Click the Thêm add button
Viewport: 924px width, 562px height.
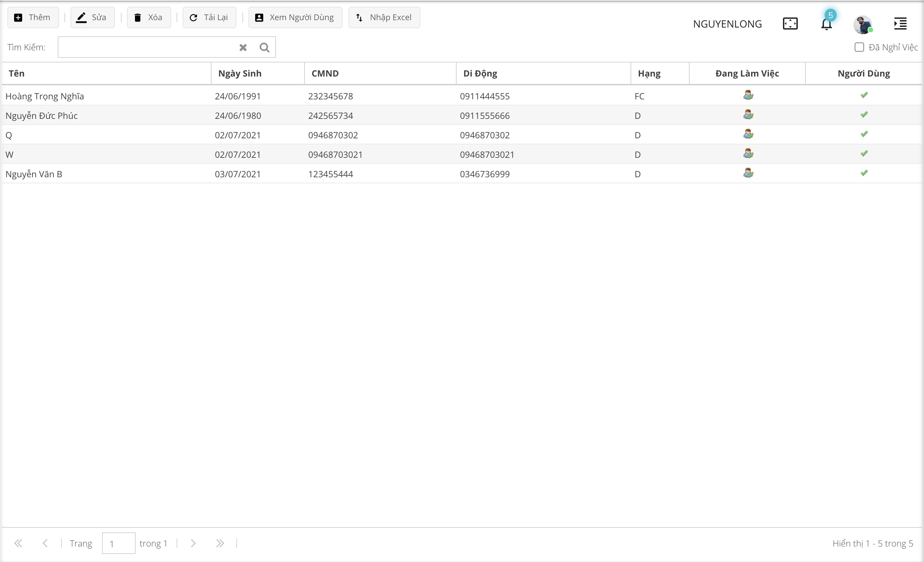[x=33, y=17]
